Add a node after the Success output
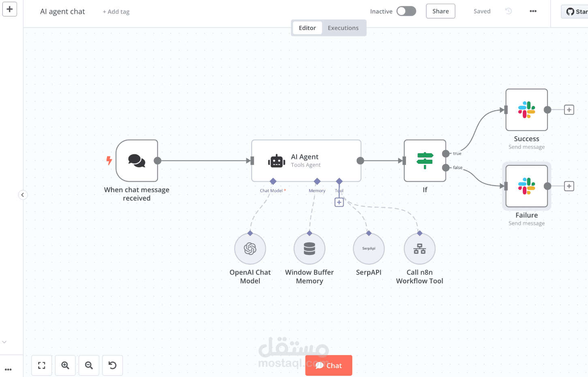 tap(569, 109)
